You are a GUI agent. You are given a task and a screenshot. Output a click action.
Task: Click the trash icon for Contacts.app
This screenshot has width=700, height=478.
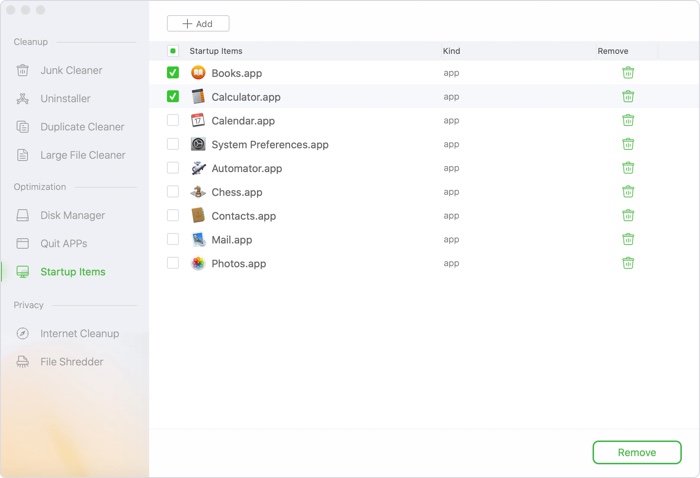628,216
